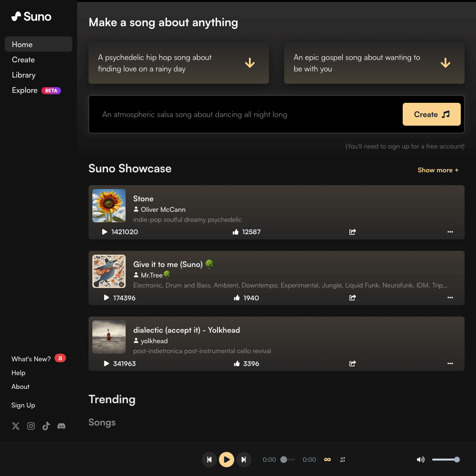Skip to next track in player

(x=244, y=459)
